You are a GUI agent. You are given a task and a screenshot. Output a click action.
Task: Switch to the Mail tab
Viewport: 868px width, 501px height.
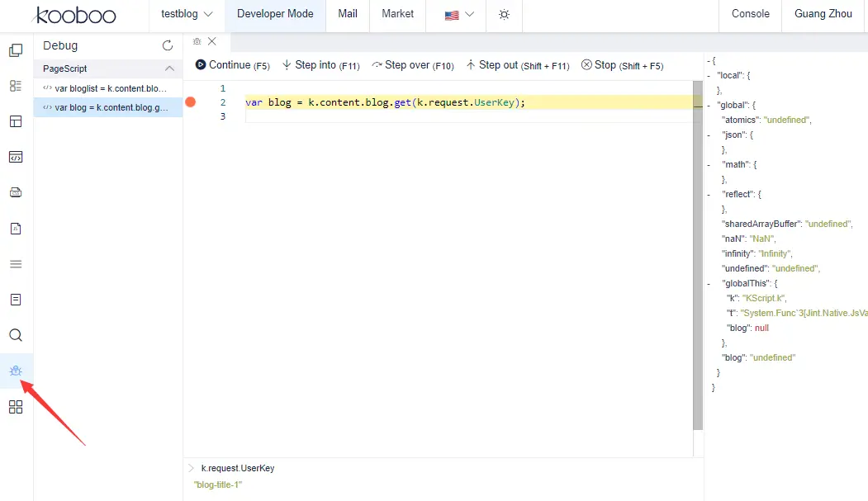point(348,14)
